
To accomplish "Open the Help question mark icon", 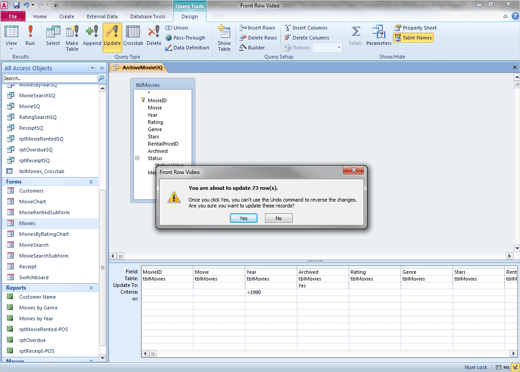I will pos(515,16).
